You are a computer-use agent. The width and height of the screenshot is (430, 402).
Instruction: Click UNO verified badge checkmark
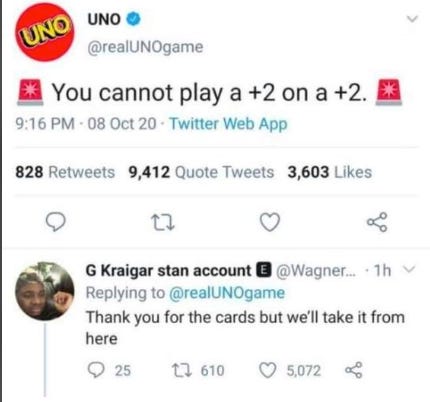[x=133, y=19]
